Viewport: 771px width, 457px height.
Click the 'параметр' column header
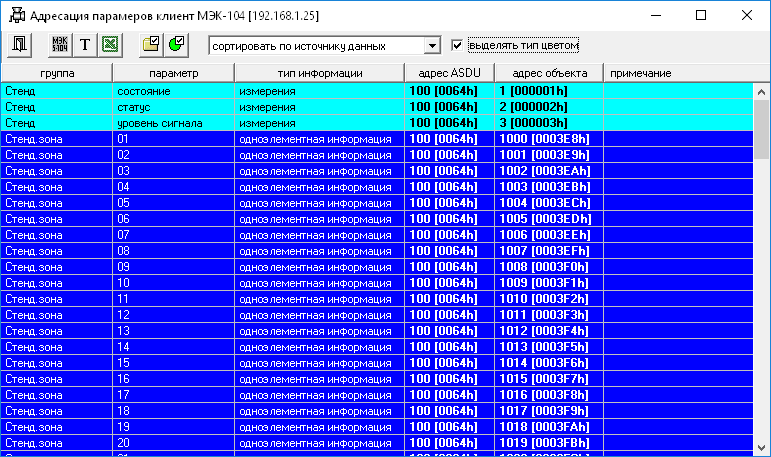173,74
